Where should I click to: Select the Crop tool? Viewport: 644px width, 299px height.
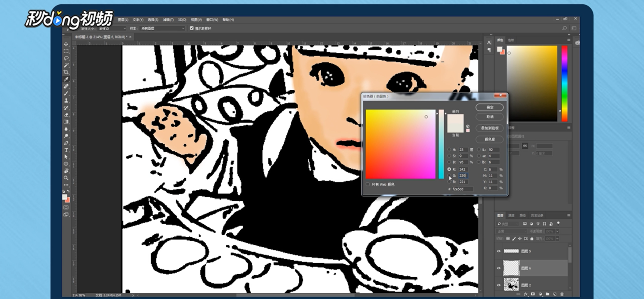(x=66, y=72)
